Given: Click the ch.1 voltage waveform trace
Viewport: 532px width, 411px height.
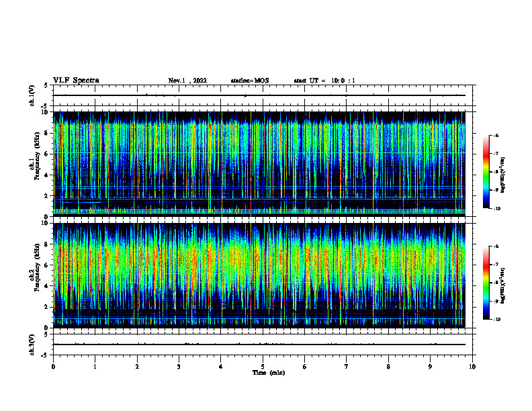Looking at the screenshot, I should coord(259,95).
